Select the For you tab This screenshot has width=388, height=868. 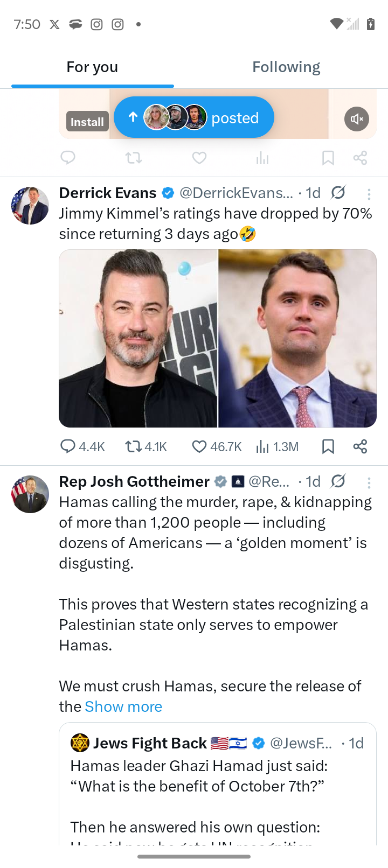coord(92,67)
